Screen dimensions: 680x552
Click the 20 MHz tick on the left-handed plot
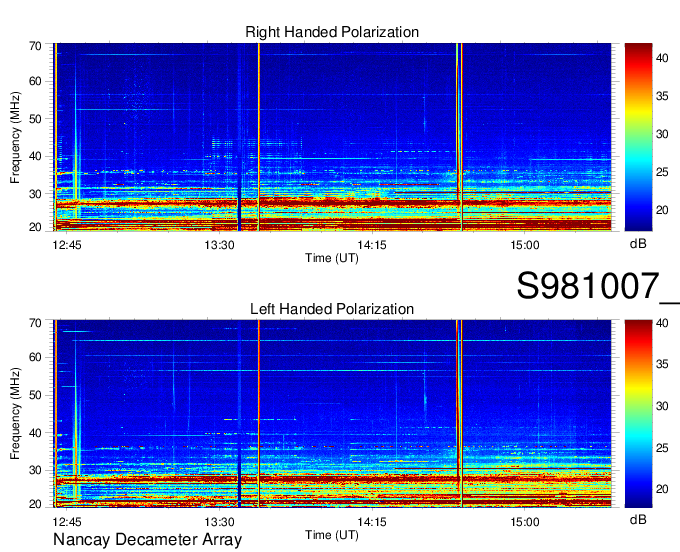tap(35, 504)
